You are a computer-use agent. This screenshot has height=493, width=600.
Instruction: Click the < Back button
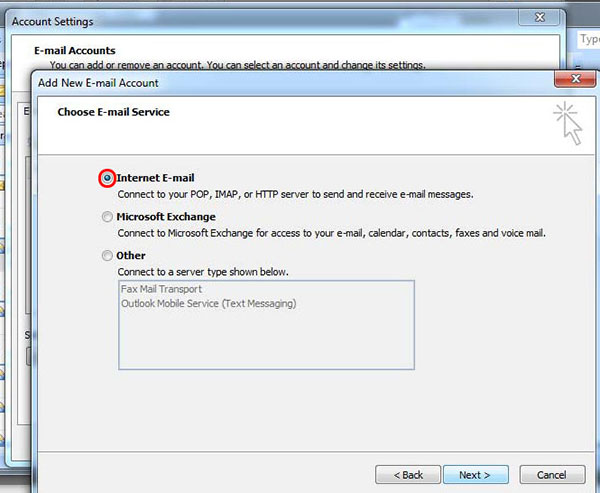408,475
